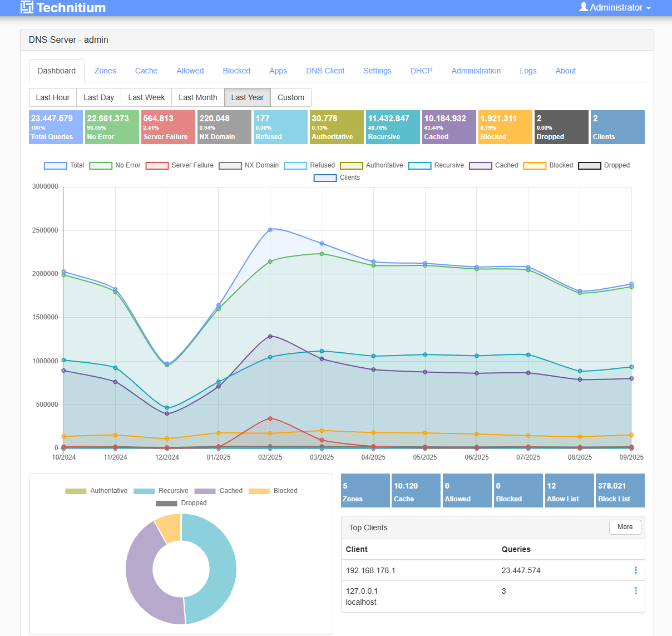Hide the Total series in line chart
The image size is (672, 636).
[x=64, y=165]
